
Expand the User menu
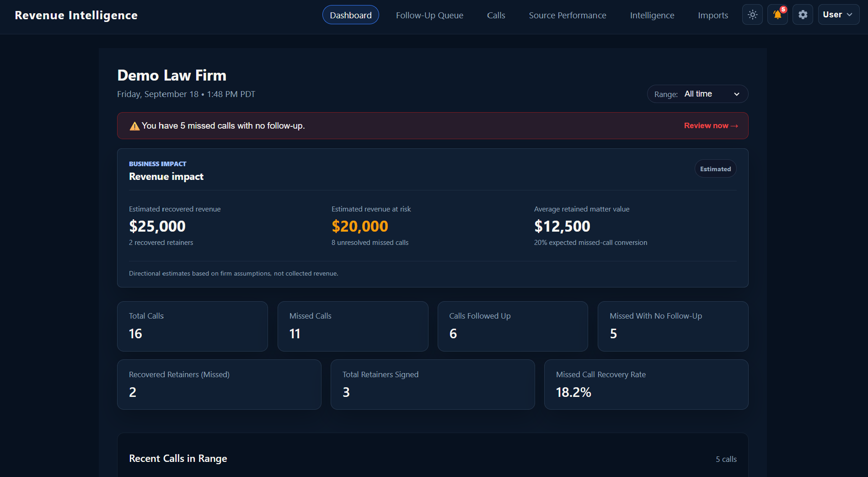pos(838,15)
